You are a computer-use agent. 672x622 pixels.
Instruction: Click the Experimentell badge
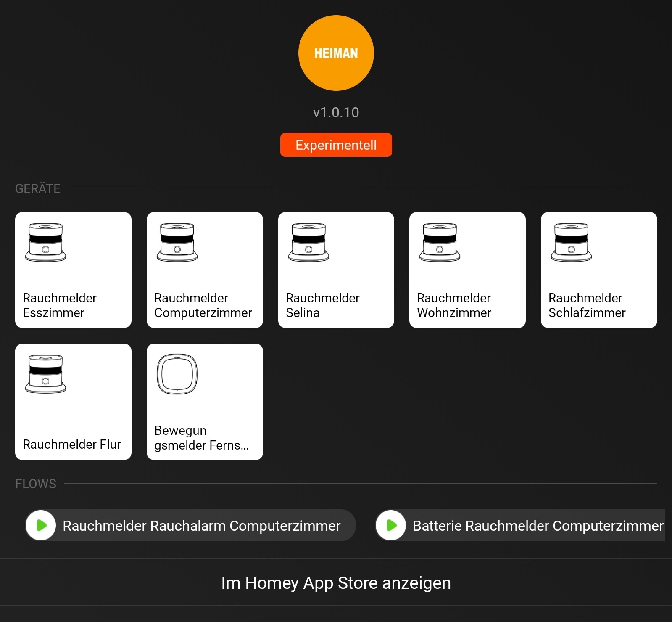click(x=336, y=145)
